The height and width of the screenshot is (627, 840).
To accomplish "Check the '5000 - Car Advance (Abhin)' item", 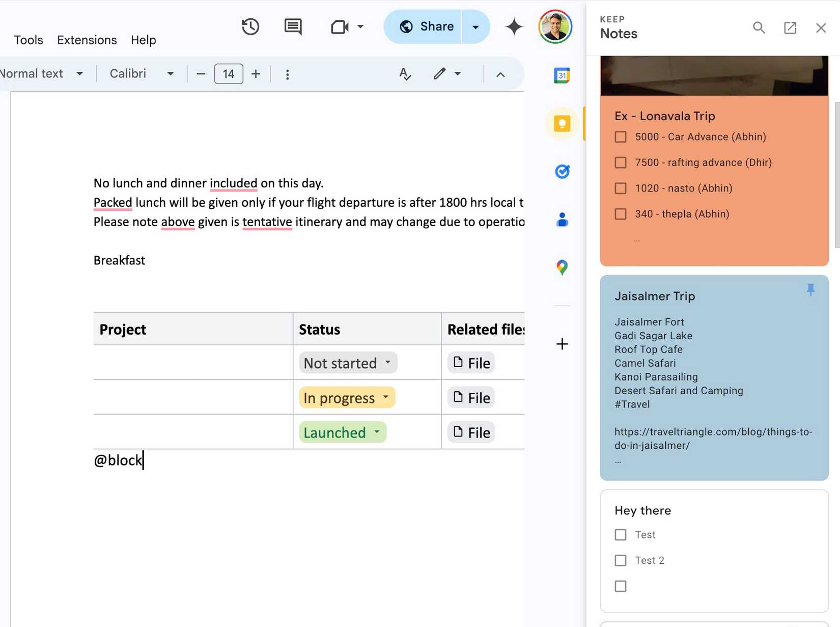I will click(x=621, y=137).
